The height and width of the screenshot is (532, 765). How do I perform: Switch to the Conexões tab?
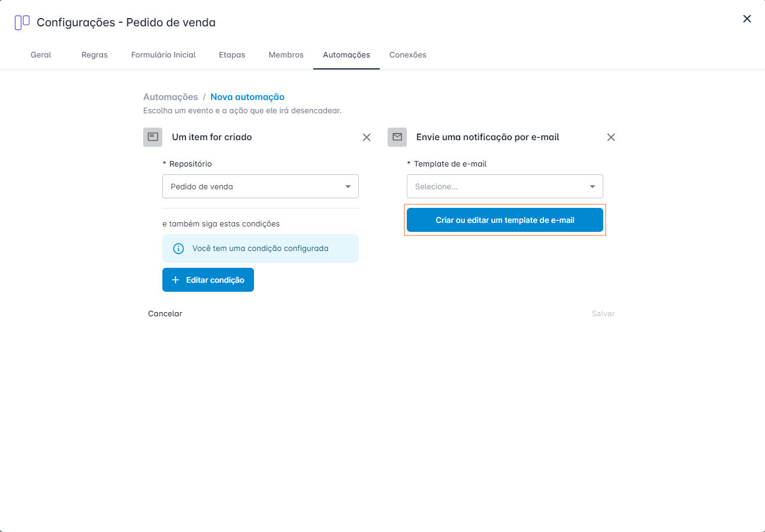408,55
